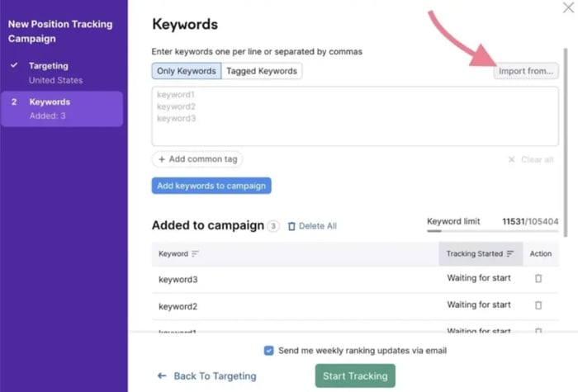Delete keyword2 using its trash icon
The image size is (578, 392).
(x=538, y=305)
